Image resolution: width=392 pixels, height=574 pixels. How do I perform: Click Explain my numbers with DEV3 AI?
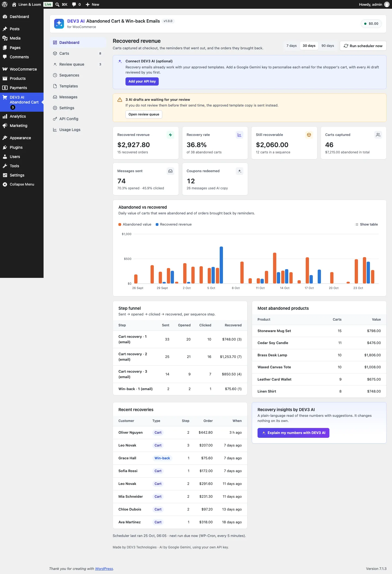point(293,433)
